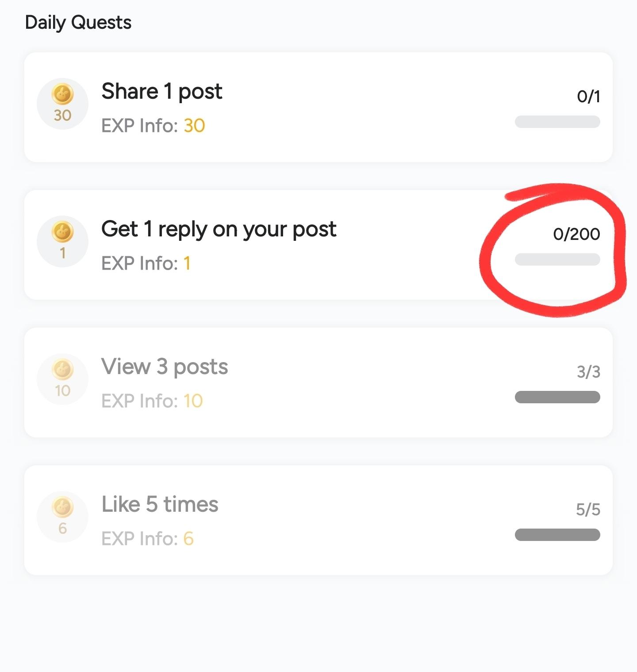
Task: Click EXP Info: 10 under View posts
Action: 152,401
